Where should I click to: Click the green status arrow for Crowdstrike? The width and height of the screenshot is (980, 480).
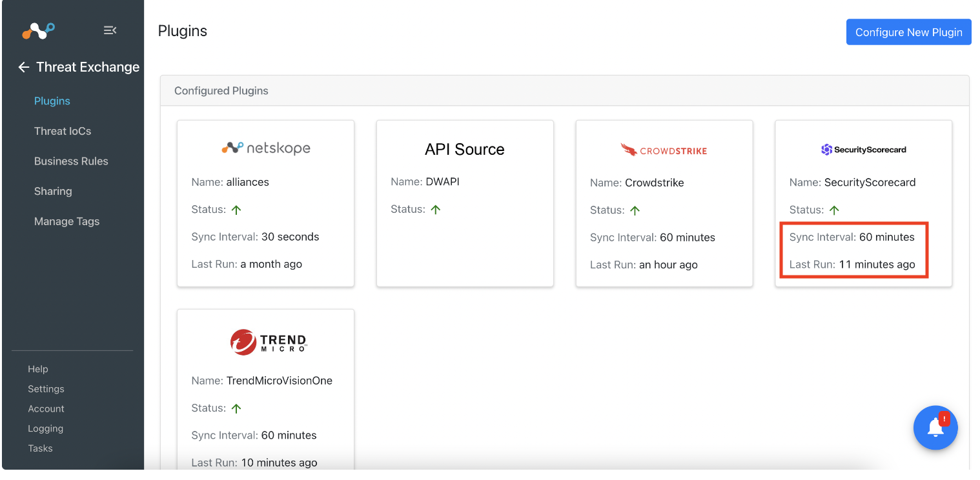coord(635,210)
